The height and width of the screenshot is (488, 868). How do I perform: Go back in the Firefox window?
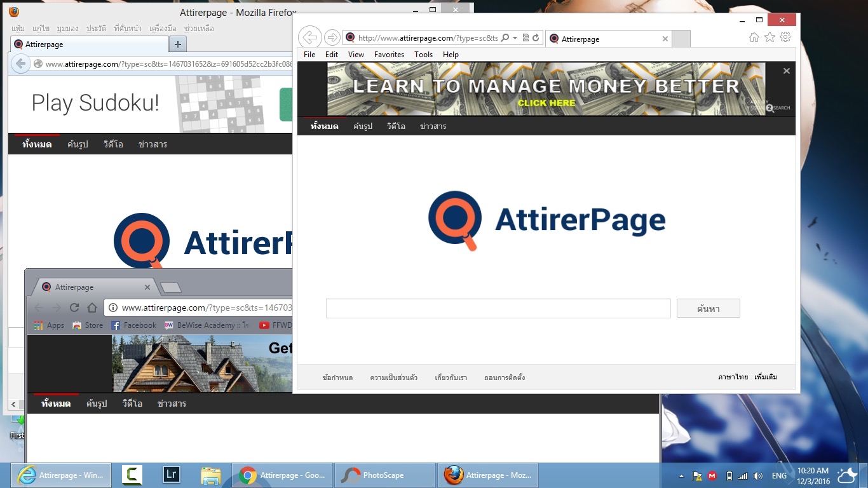tap(21, 64)
